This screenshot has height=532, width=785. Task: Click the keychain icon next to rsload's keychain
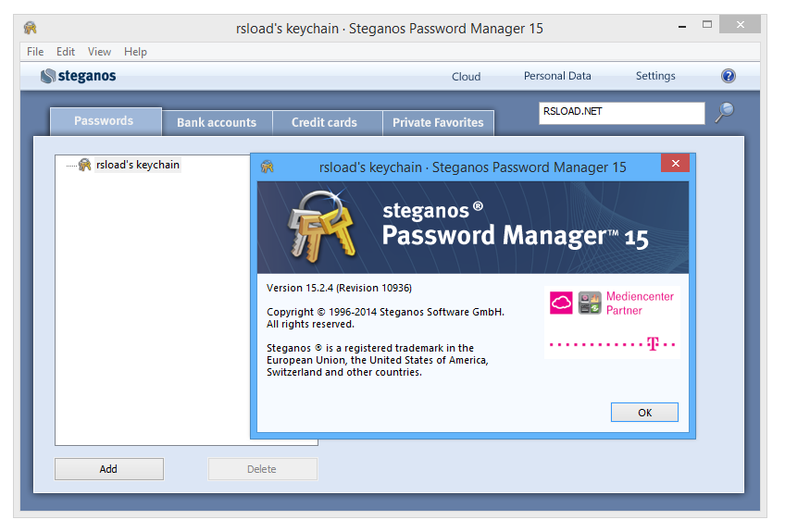(x=84, y=164)
